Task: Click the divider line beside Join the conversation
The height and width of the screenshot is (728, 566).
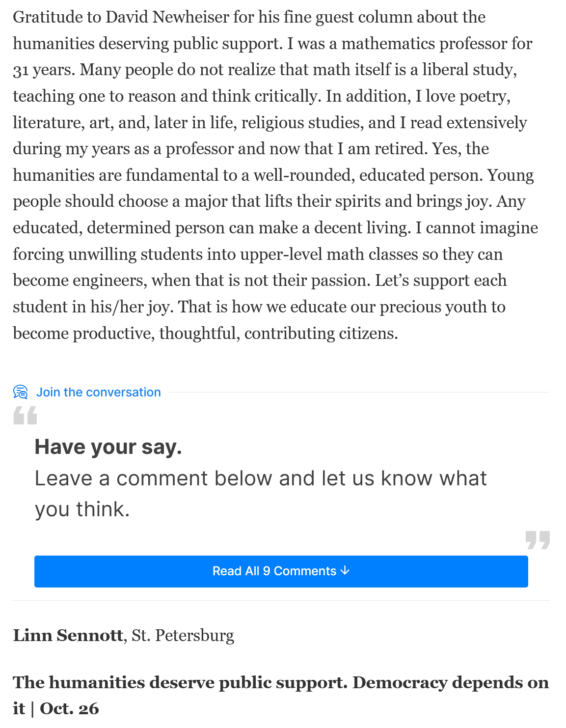Action: pyautogui.click(x=358, y=392)
